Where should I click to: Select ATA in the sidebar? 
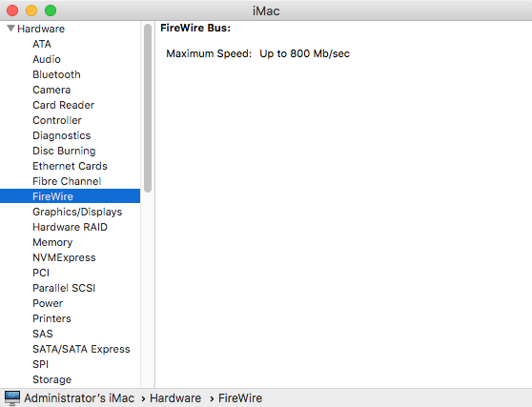[42, 44]
